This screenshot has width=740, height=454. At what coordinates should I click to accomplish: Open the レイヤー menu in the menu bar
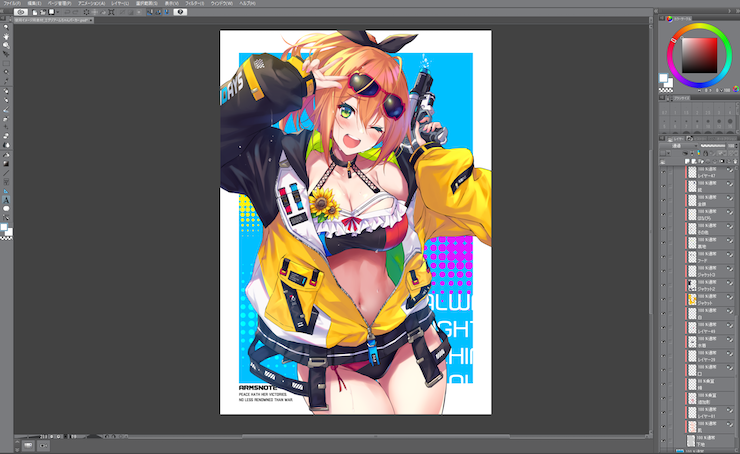pos(120,3)
